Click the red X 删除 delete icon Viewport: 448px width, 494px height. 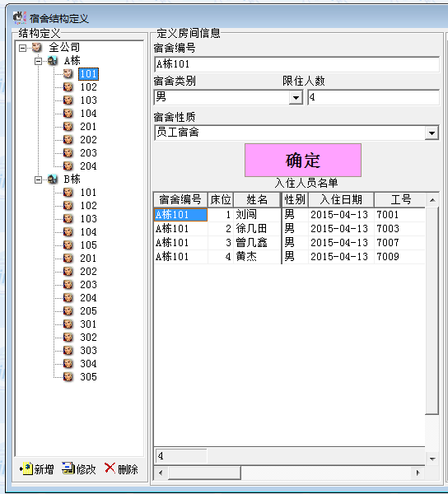point(110,468)
